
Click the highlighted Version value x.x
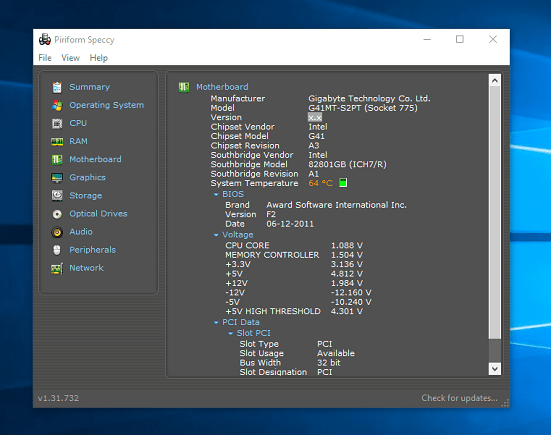click(x=315, y=117)
